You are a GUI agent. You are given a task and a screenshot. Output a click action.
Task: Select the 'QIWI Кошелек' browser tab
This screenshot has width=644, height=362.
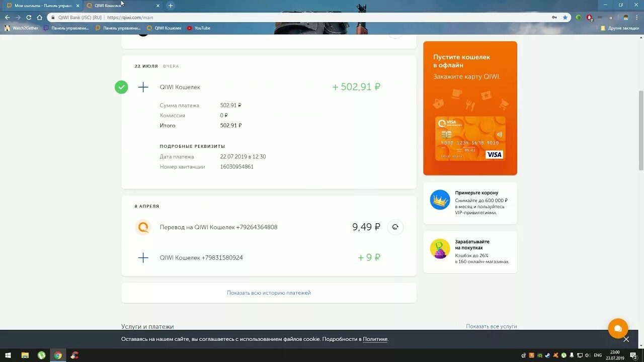point(123,6)
